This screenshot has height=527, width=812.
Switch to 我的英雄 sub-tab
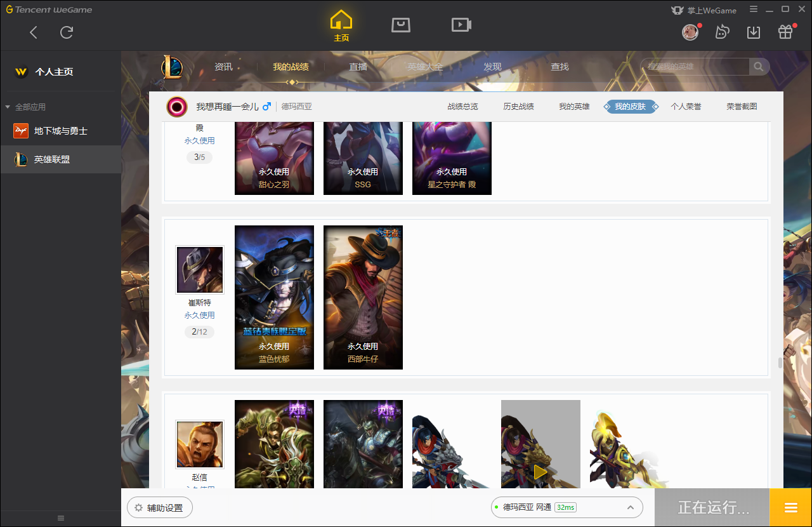[574, 107]
